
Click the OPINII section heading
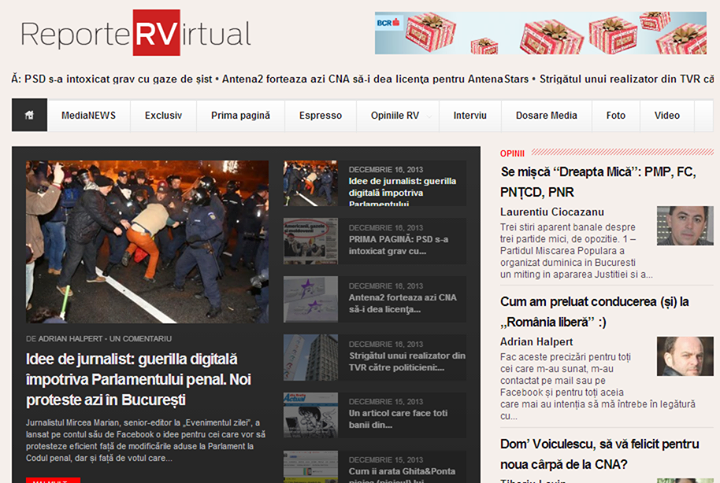click(512, 154)
